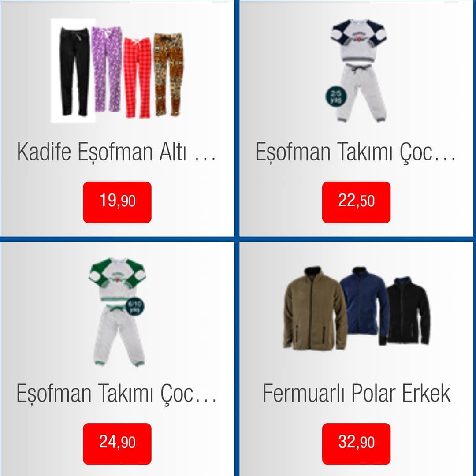Select the black fleece jacket
The width and height of the screenshot is (476, 476).
(404, 311)
